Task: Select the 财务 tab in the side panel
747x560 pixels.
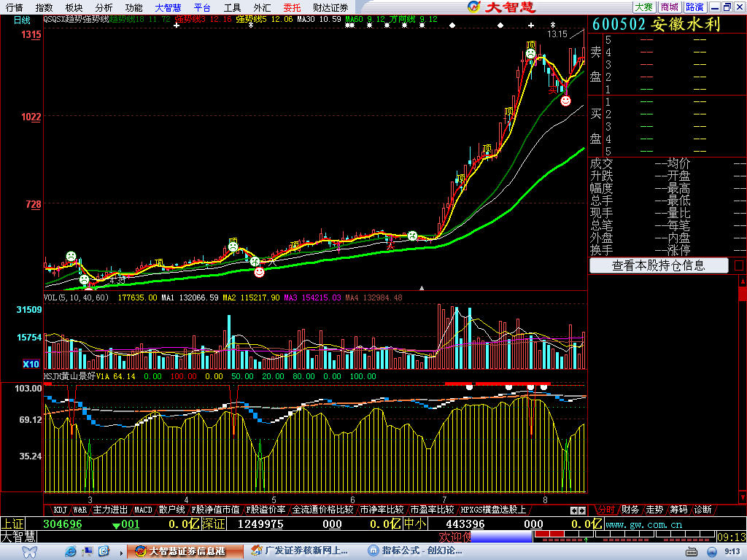Action: click(x=630, y=510)
